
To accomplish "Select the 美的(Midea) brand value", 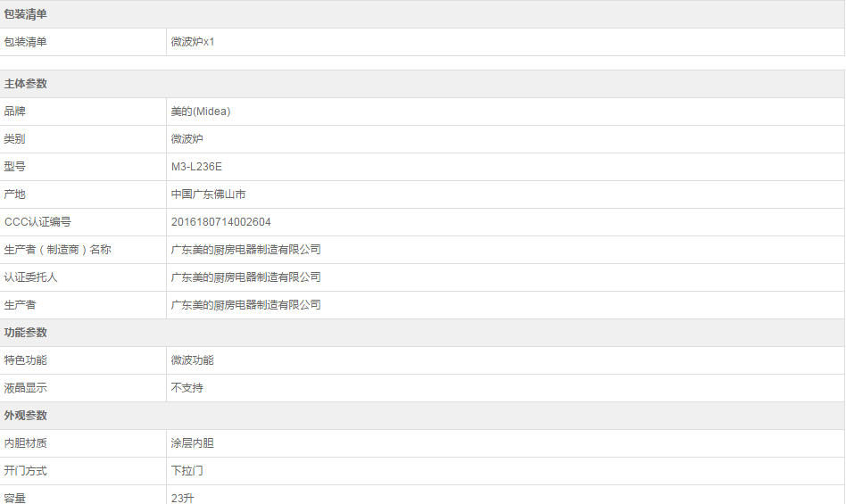I will coord(201,112).
